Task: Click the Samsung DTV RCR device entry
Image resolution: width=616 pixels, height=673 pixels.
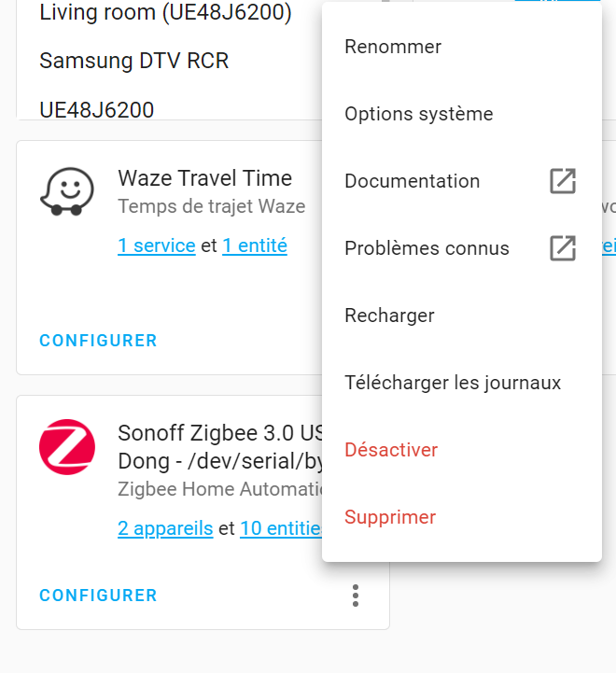Action: [134, 62]
